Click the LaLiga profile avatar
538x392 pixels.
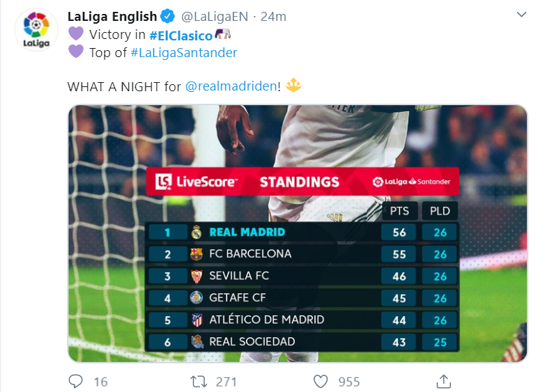click(36, 30)
